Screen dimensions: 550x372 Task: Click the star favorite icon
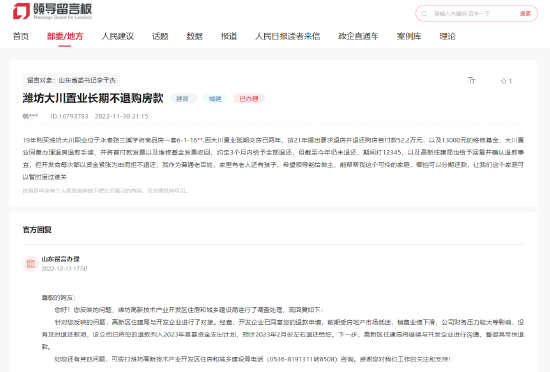pyautogui.click(x=503, y=81)
